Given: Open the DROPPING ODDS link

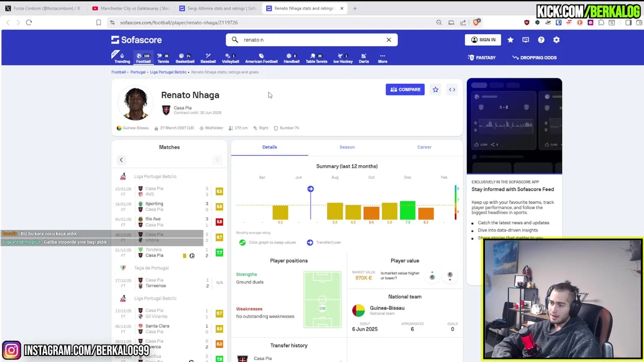Looking at the screenshot, I should 534,58.
